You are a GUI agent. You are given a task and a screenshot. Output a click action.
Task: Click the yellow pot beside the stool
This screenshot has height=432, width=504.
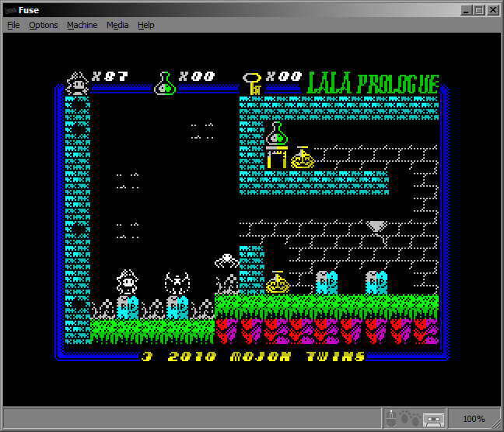coord(302,157)
